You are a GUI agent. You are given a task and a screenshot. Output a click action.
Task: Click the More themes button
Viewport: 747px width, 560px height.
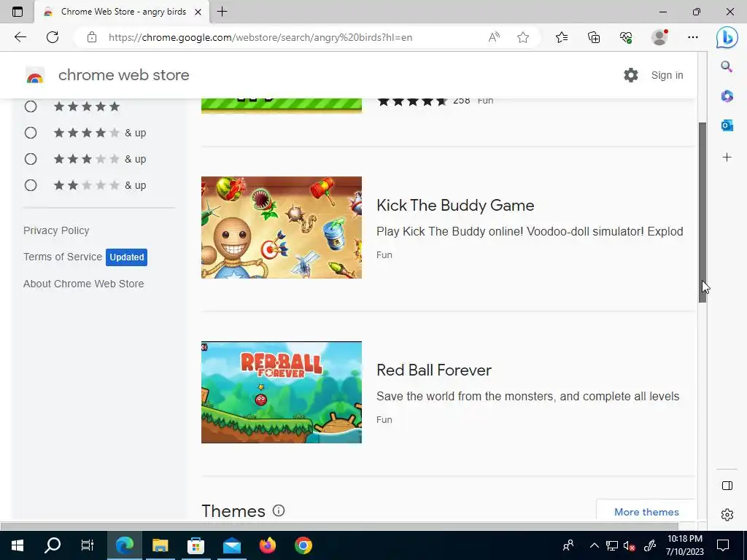(646, 512)
